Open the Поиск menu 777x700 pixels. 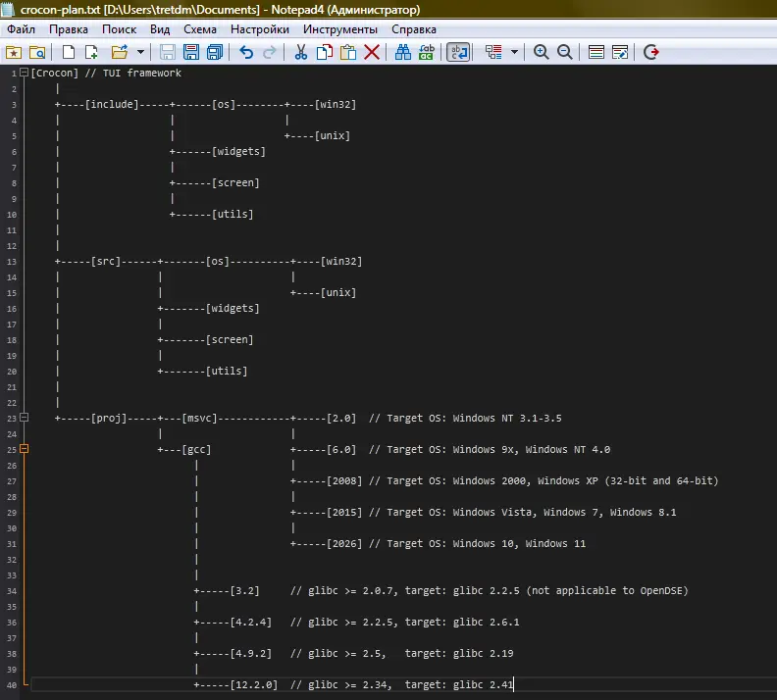pyautogui.click(x=119, y=29)
